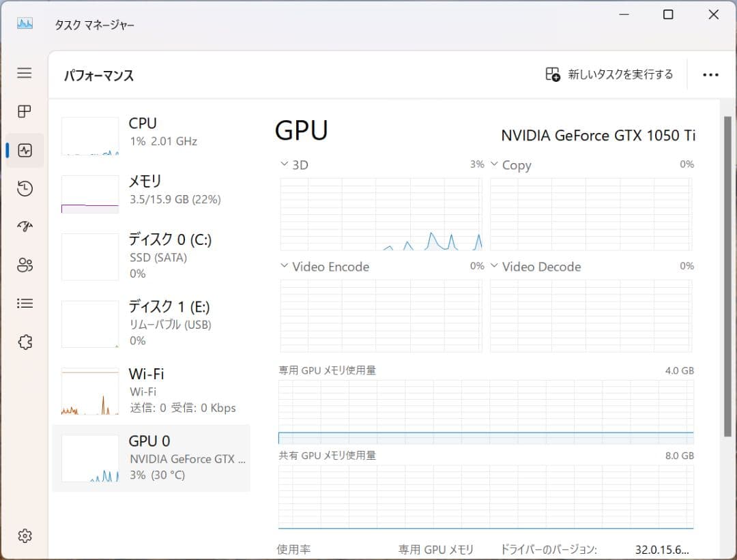Select the Performance page icon
The width and height of the screenshot is (737, 560).
click(x=25, y=150)
